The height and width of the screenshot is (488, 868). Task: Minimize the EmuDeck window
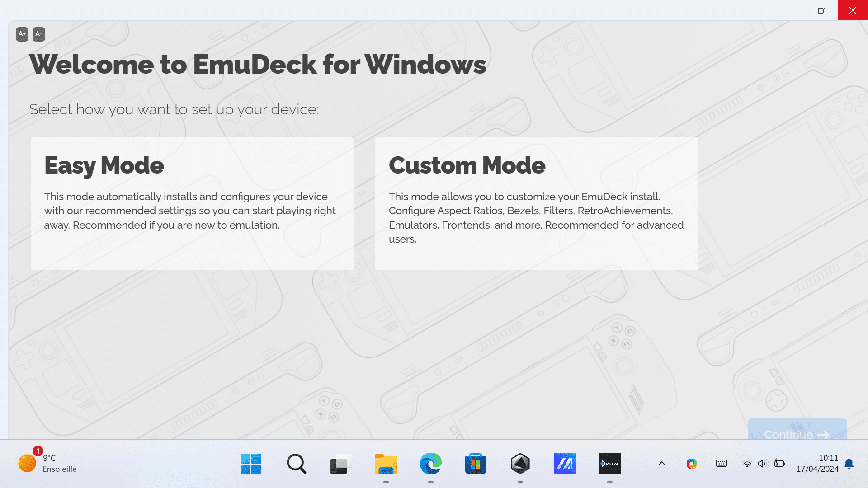(x=791, y=10)
